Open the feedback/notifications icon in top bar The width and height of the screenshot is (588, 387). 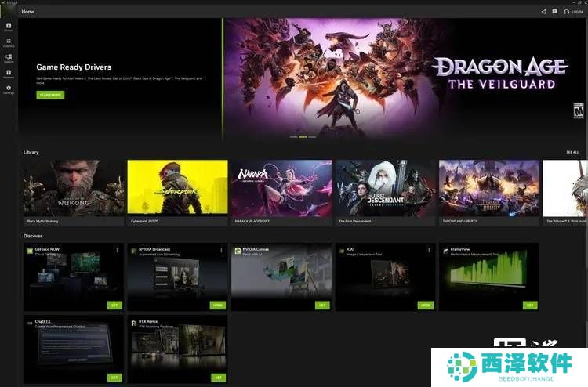(554, 12)
